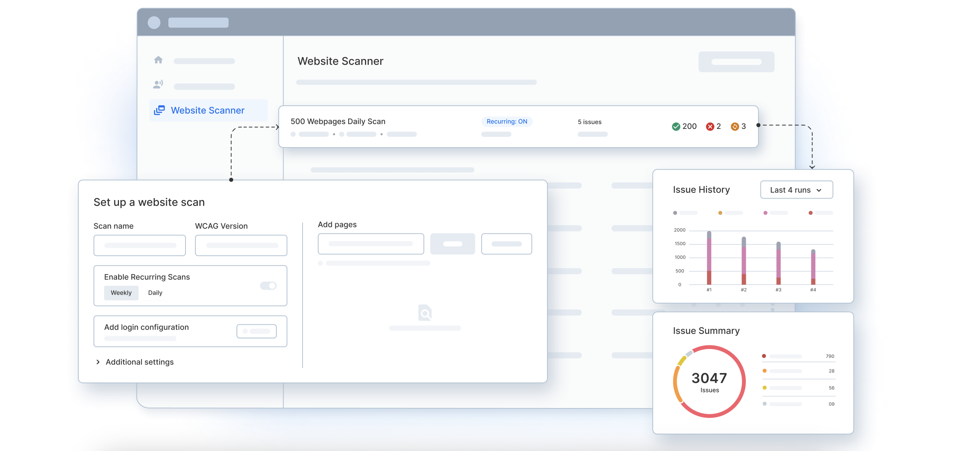Select the Weekly recurring tab
The width and height of the screenshot is (980, 451).
[x=121, y=293]
